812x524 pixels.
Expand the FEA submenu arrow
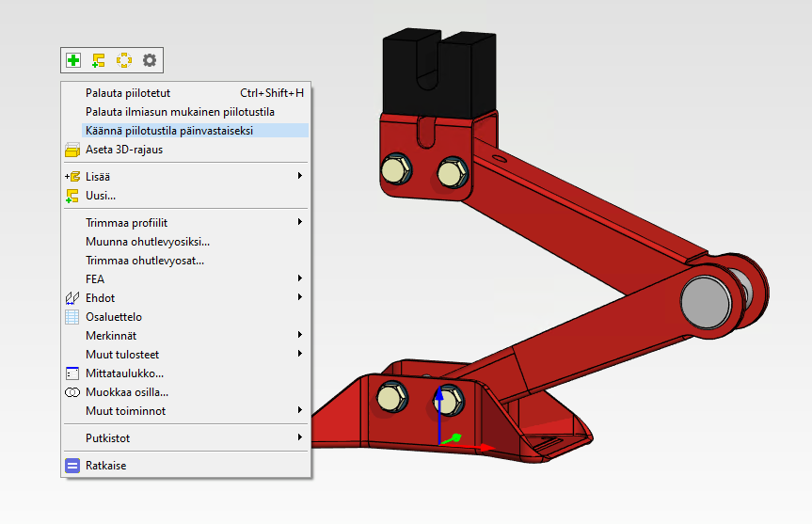pyautogui.click(x=299, y=279)
